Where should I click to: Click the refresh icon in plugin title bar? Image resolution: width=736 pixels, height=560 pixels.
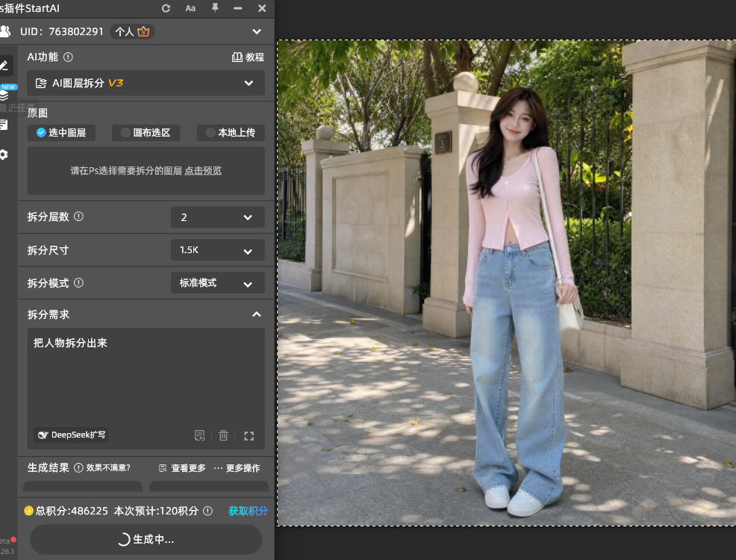pyautogui.click(x=166, y=8)
